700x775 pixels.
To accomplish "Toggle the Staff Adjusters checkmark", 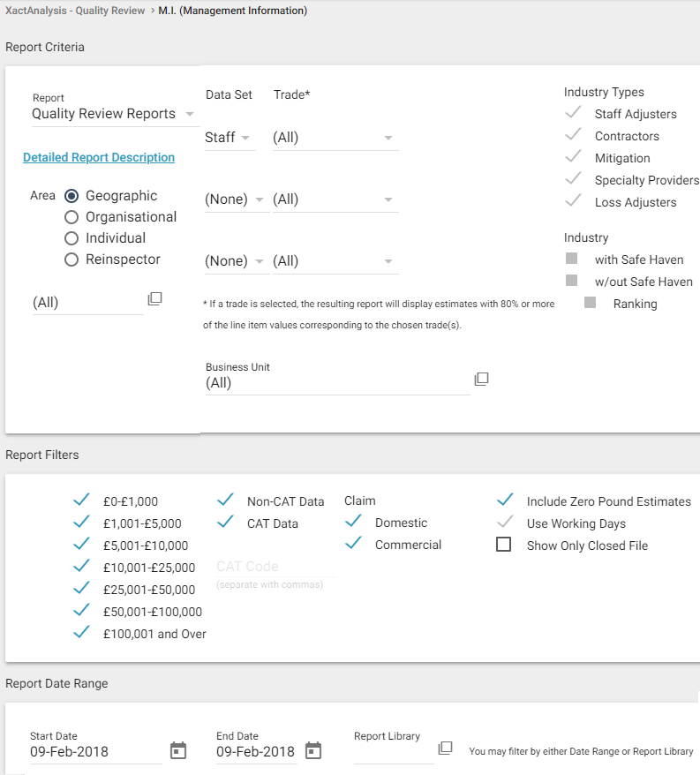I will coord(574,113).
